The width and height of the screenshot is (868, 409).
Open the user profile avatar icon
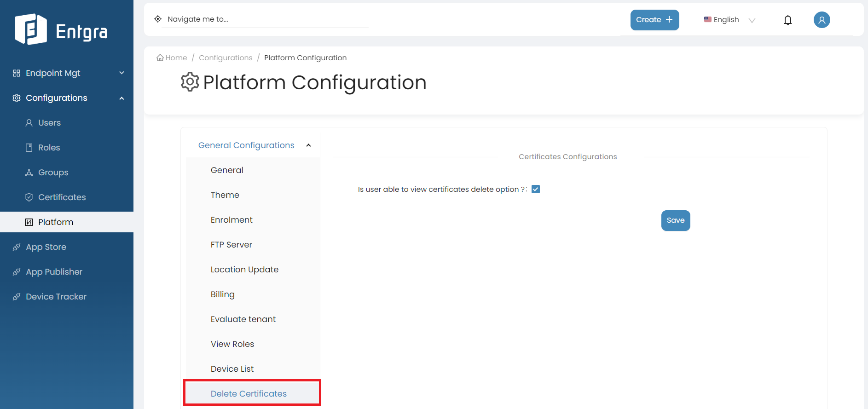[x=822, y=20]
